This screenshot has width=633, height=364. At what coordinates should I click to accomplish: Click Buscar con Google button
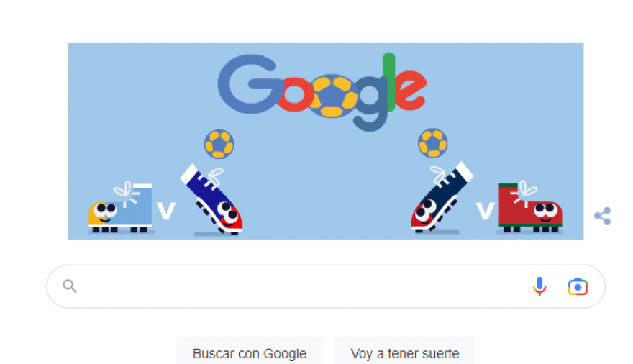pyautogui.click(x=250, y=353)
